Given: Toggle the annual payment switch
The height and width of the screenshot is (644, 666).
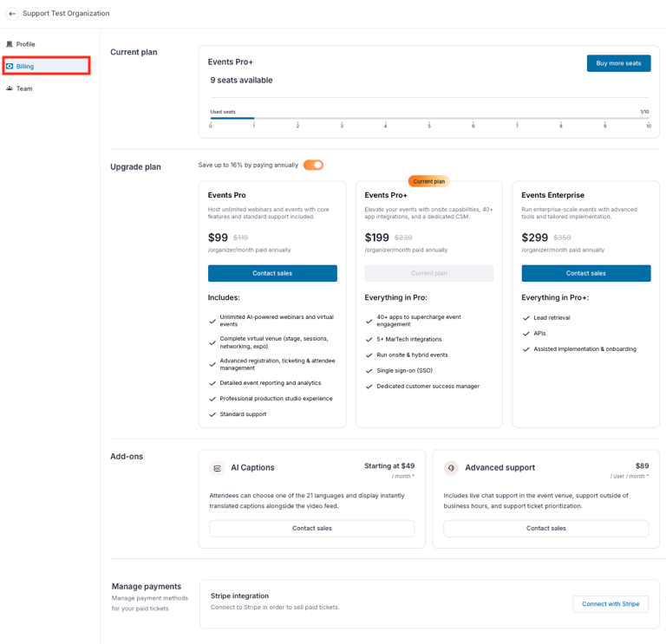Looking at the screenshot, I should pyautogui.click(x=313, y=165).
